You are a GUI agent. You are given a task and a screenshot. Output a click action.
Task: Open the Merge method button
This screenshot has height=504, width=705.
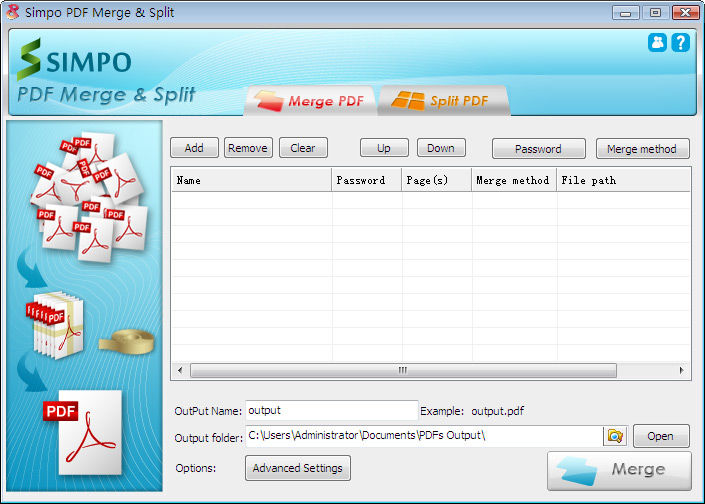tap(642, 149)
